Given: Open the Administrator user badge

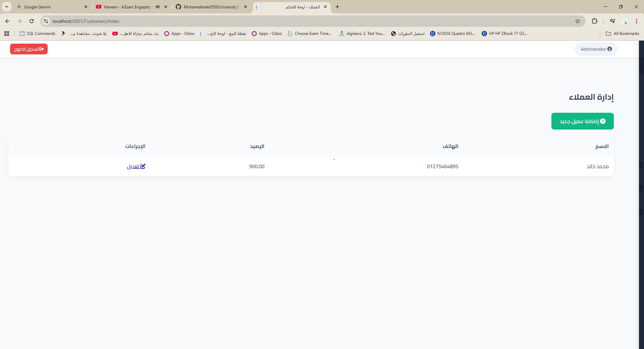Looking at the screenshot, I should tap(596, 49).
